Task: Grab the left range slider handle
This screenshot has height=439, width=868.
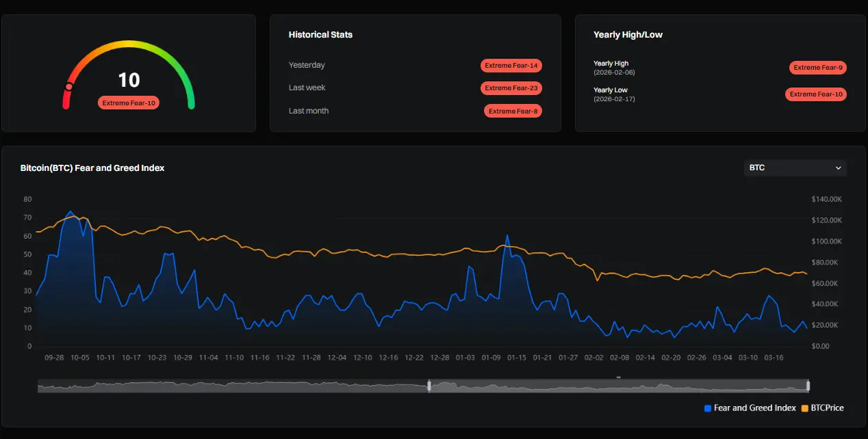Action: pyautogui.click(x=429, y=386)
